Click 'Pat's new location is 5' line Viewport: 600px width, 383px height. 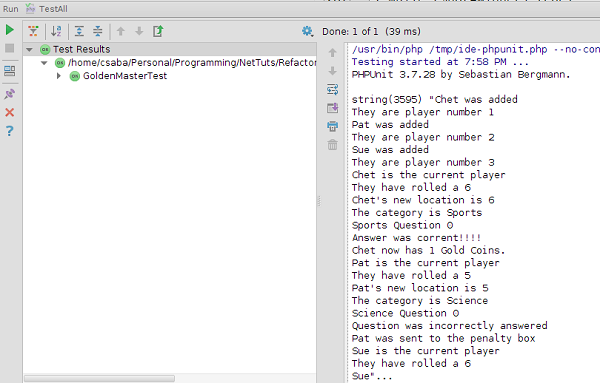click(420, 288)
